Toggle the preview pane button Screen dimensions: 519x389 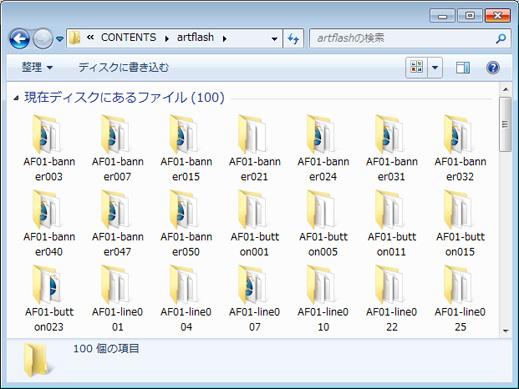(x=463, y=68)
